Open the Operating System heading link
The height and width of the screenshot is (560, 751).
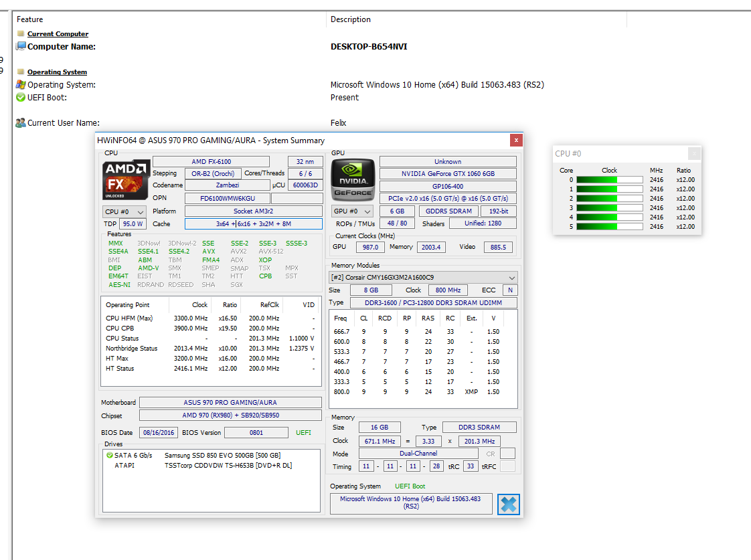tap(57, 72)
